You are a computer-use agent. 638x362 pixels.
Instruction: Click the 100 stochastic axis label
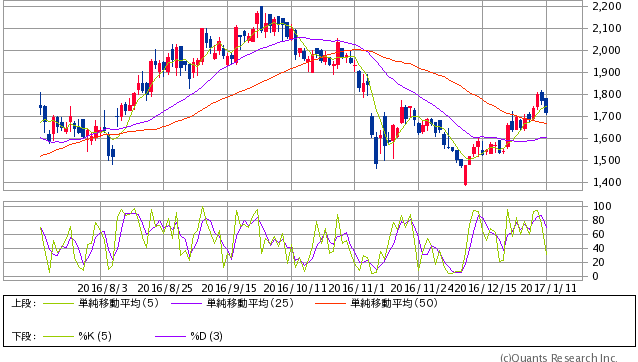pos(602,206)
